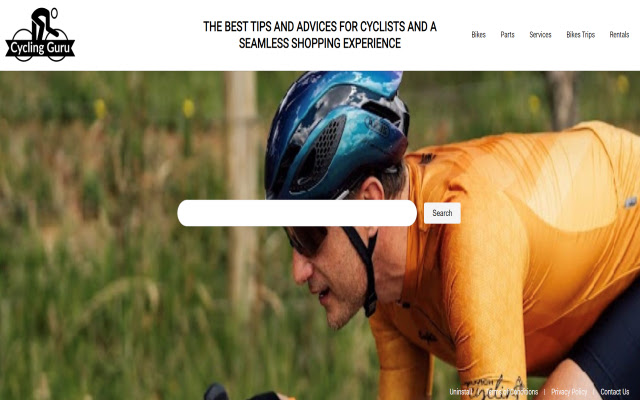
Task: Open the Services page
Action: pyautogui.click(x=540, y=35)
